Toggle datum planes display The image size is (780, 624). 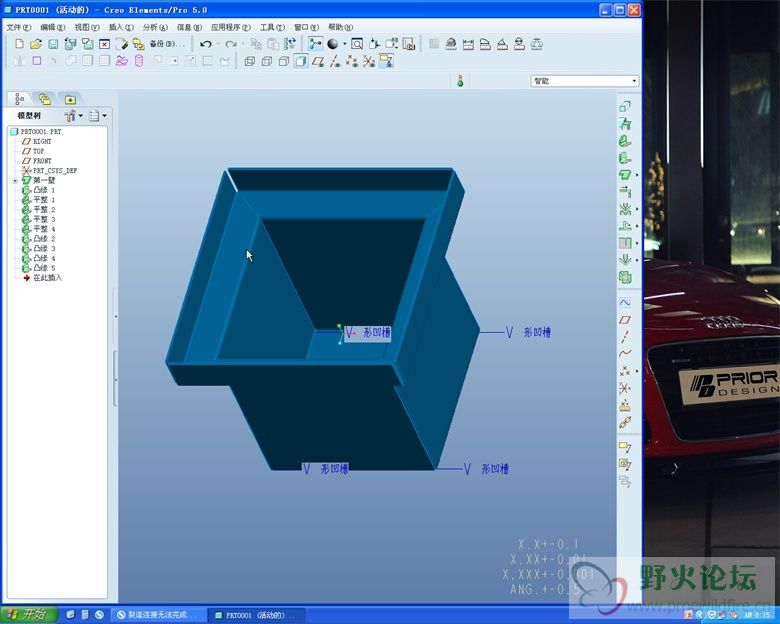click(318, 61)
